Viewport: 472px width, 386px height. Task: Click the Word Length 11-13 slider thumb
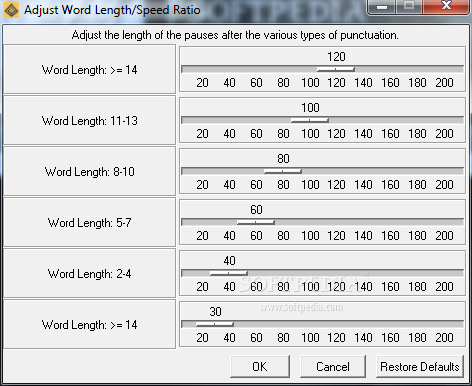tap(310, 120)
